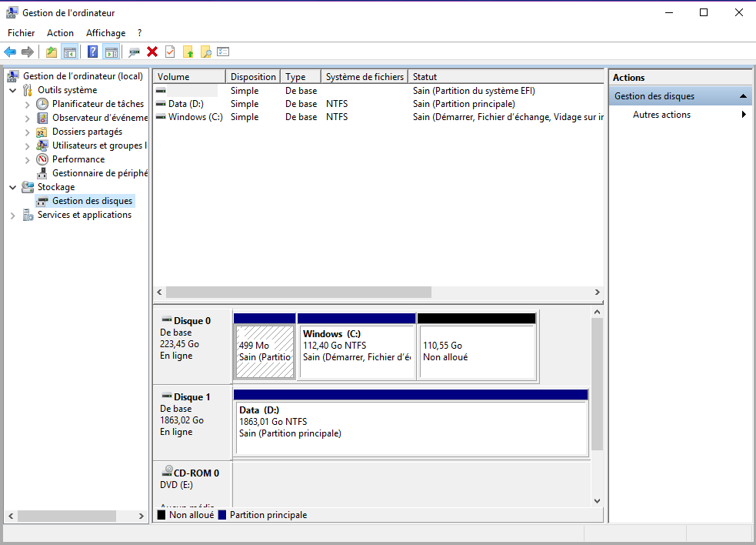756x545 pixels.
Task: Click the folder with green arrow icon
Action: pyautogui.click(x=188, y=52)
